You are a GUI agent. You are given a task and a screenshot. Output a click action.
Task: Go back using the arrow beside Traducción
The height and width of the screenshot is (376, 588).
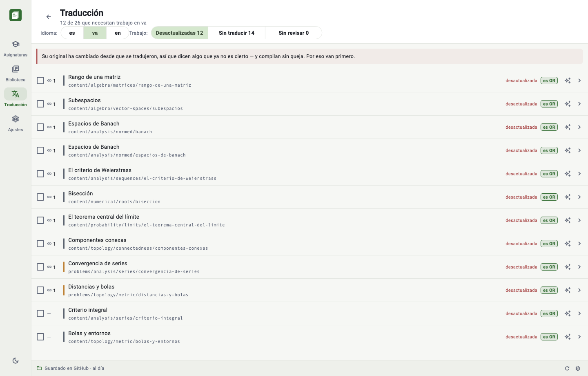point(49,17)
